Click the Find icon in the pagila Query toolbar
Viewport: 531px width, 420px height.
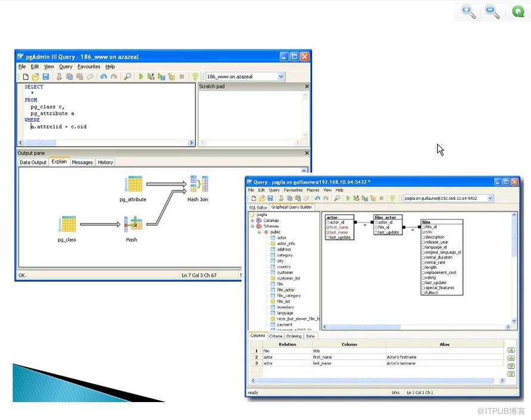(x=337, y=198)
